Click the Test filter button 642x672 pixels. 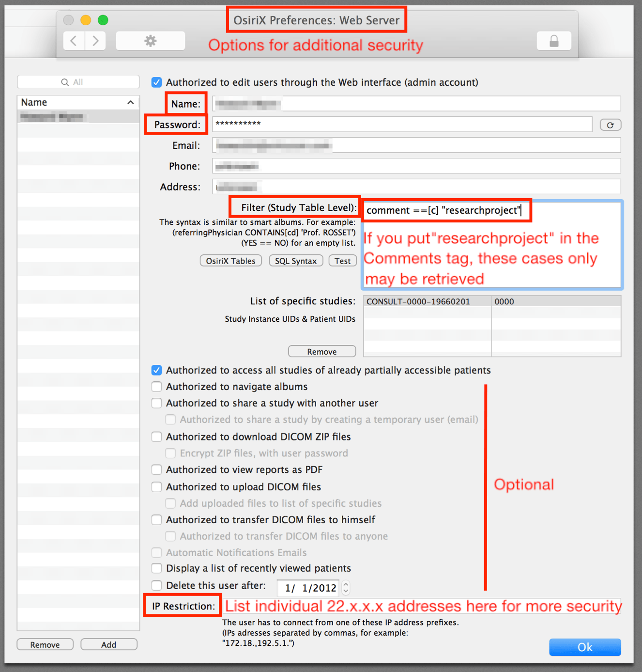click(x=343, y=261)
